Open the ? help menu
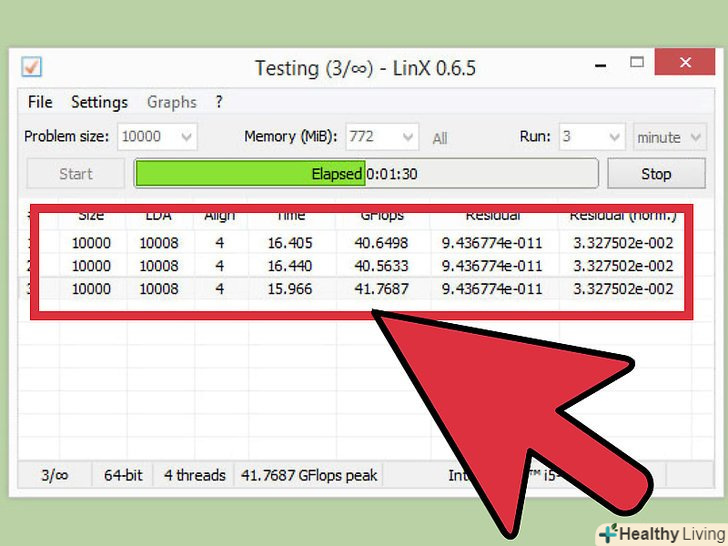 219,102
